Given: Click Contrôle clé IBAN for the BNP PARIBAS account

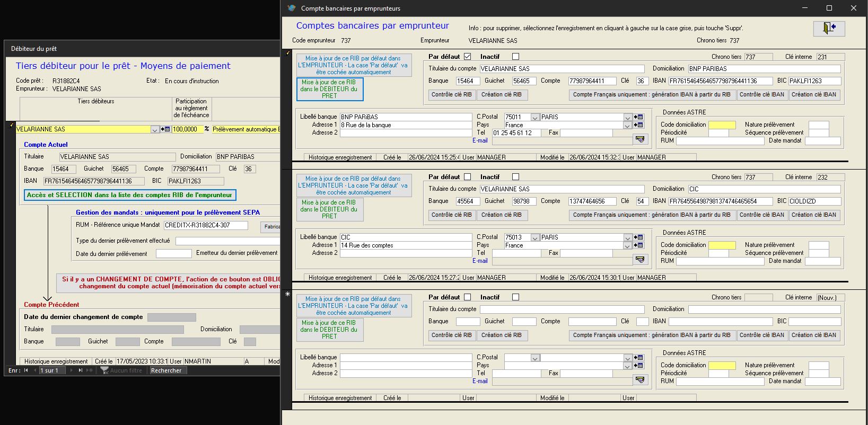Looking at the screenshot, I should (x=762, y=95).
